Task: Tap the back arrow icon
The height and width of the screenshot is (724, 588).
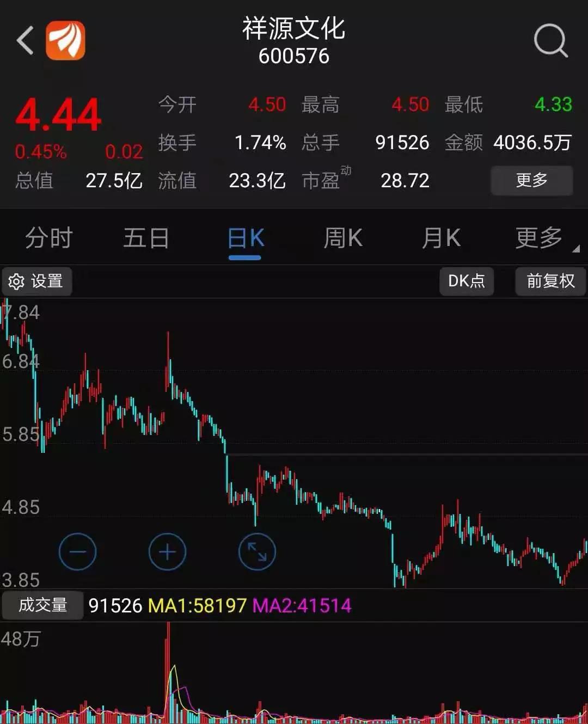Action: 25,40
